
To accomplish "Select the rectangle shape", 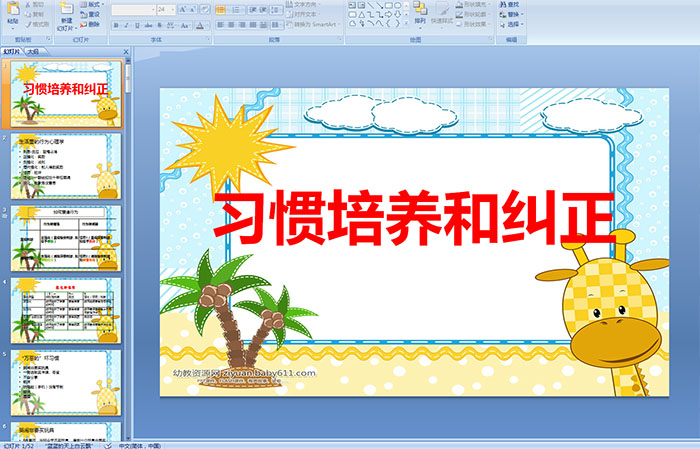I will click(388, 5).
